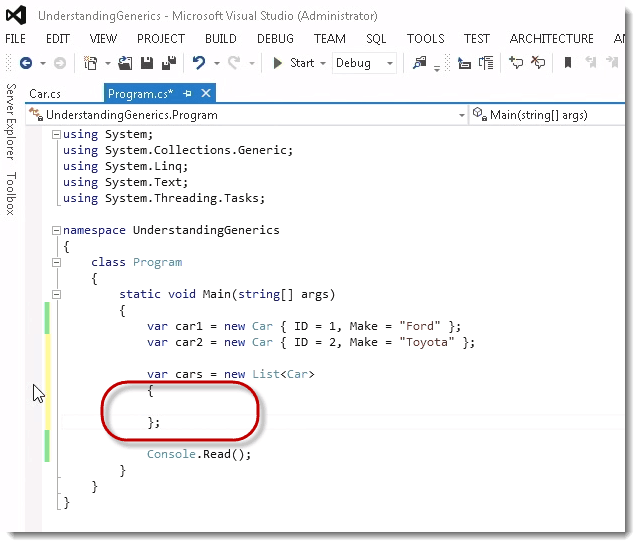Screen dimensions: 640x547
Task: Open the Server Explorer side panel
Action: (11, 122)
